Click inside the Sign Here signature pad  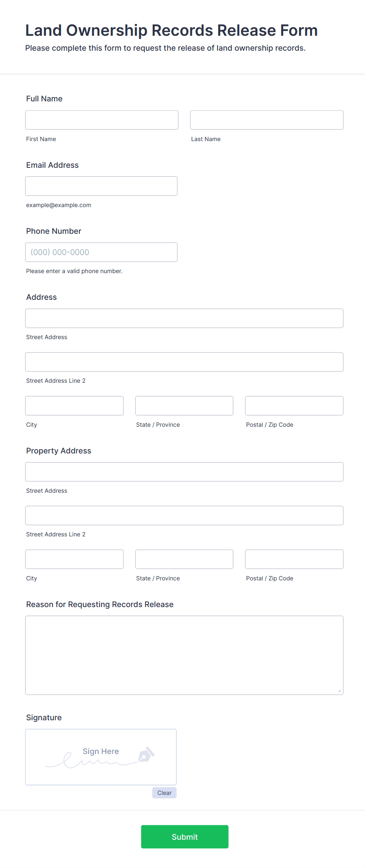100,756
